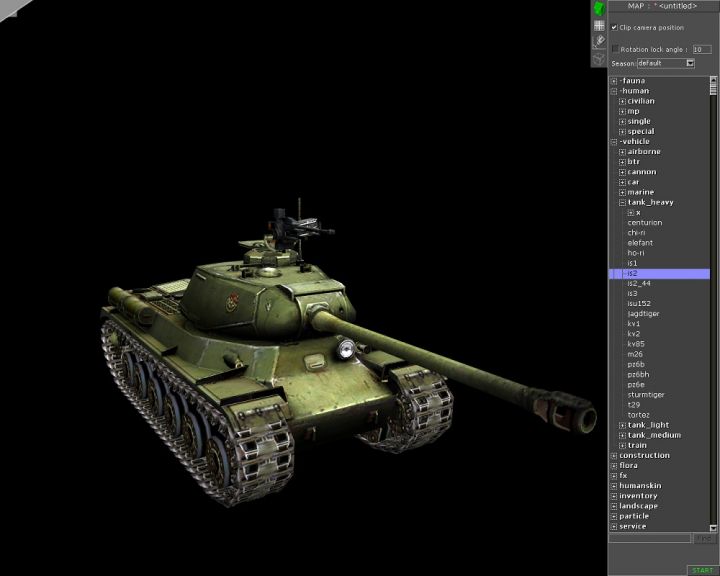Click the brush tool icon below grid
The width and height of the screenshot is (720, 576).
[599, 42]
